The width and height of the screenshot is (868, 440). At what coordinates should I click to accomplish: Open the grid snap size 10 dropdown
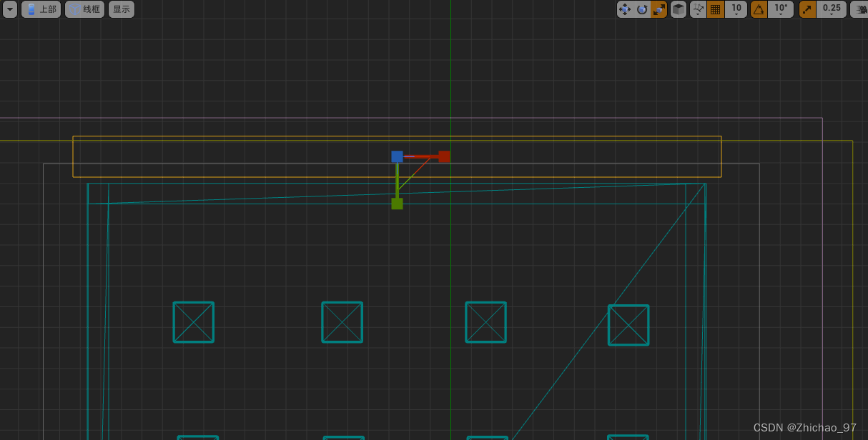736,9
